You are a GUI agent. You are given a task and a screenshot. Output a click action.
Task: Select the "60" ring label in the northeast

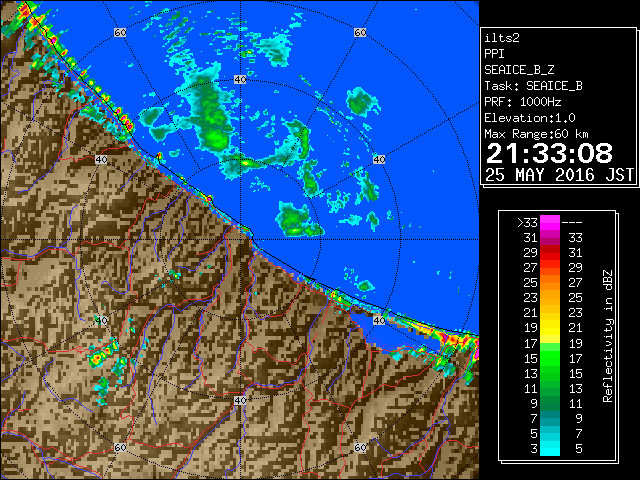coord(360,32)
